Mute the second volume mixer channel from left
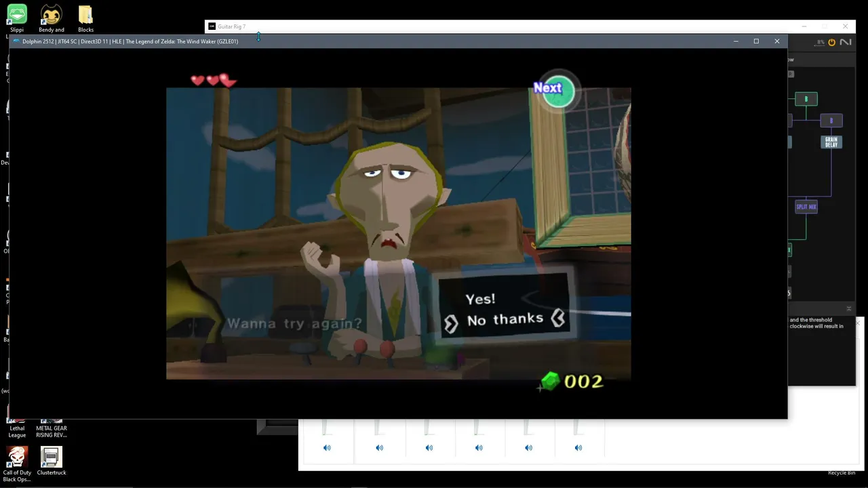Screen dimensions: 868x488 point(379,447)
